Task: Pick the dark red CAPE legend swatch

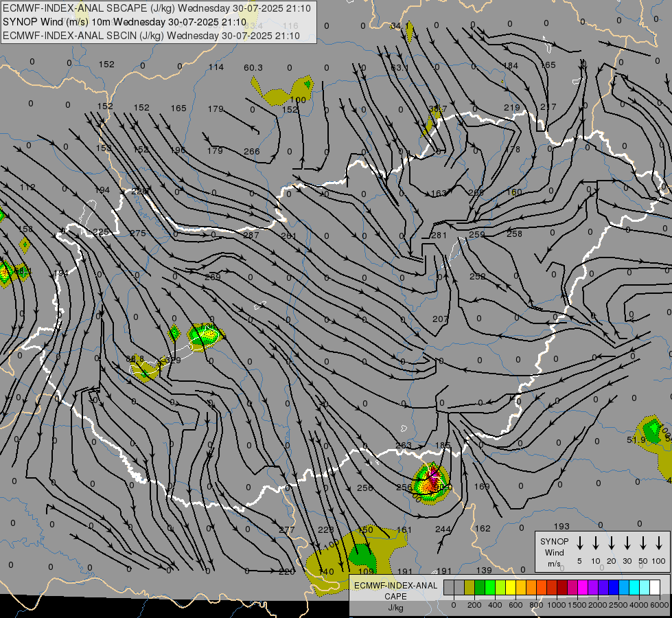Action: point(562,587)
